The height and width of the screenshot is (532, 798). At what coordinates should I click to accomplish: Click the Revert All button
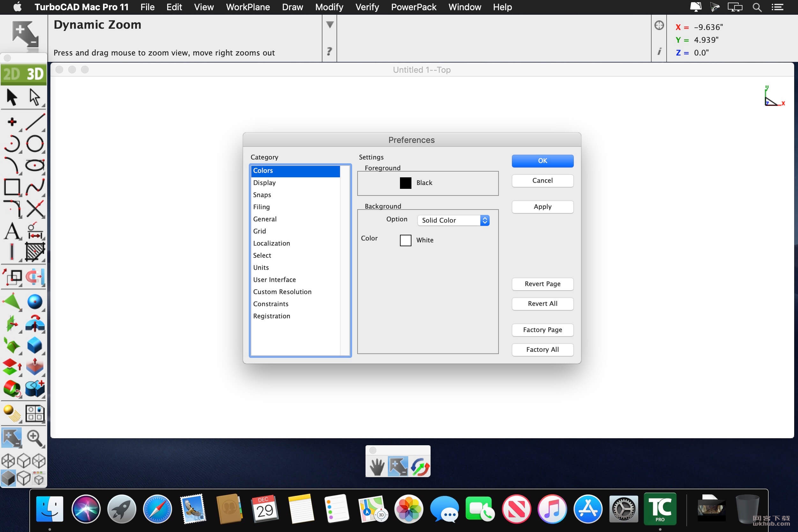[543, 304]
